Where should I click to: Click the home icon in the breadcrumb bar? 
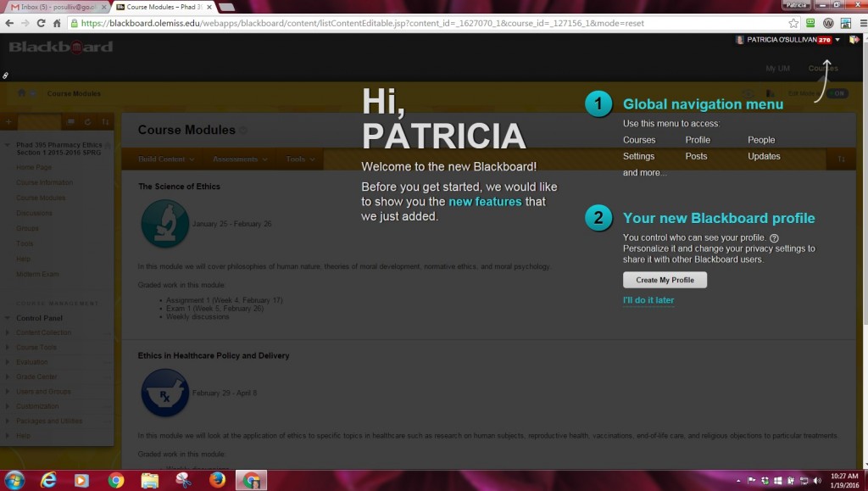(x=21, y=93)
